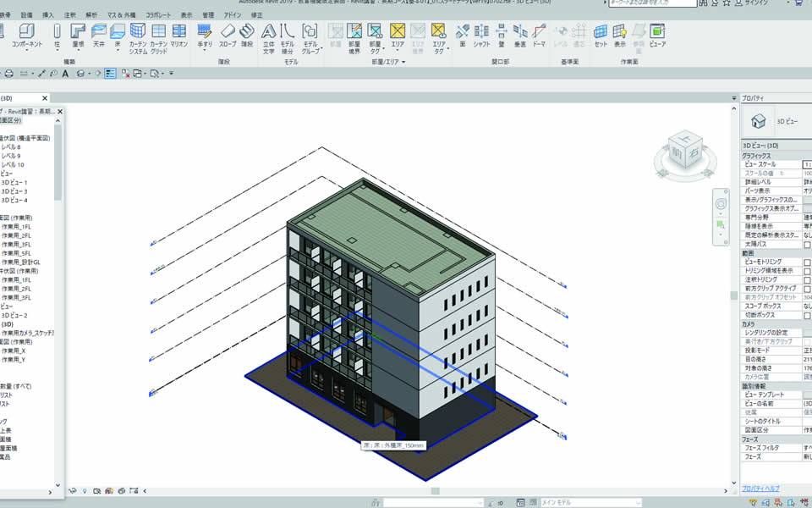Open the マス & 外構 ribbon tab
The height and width of the screenshot is (508, 812).
[x=121, y=15]
